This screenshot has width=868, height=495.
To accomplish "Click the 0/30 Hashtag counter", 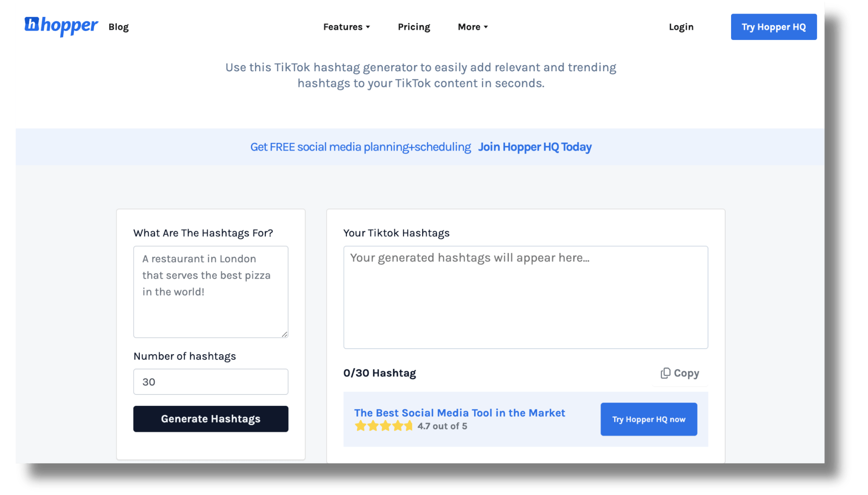I will coord(379,373).
